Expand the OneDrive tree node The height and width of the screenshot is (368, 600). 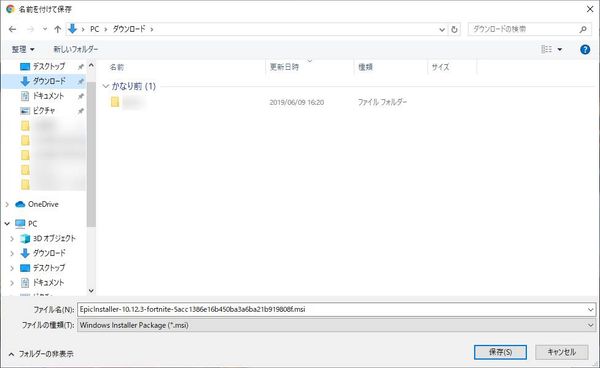click(7, 204)
